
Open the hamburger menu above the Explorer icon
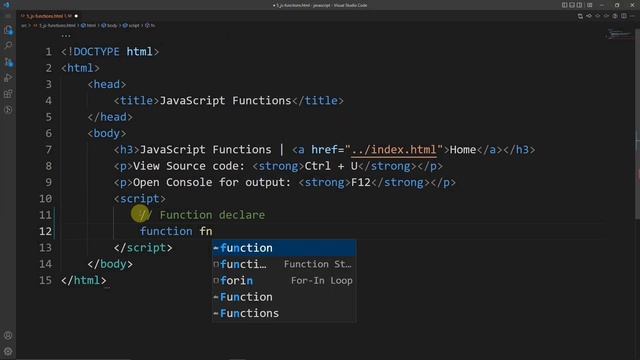8,16
